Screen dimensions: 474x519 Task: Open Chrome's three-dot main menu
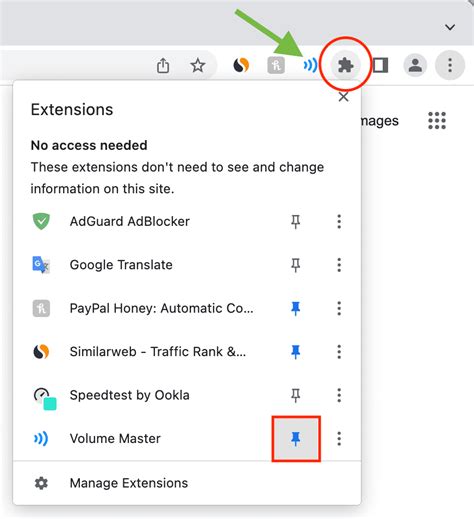(450, 65)
